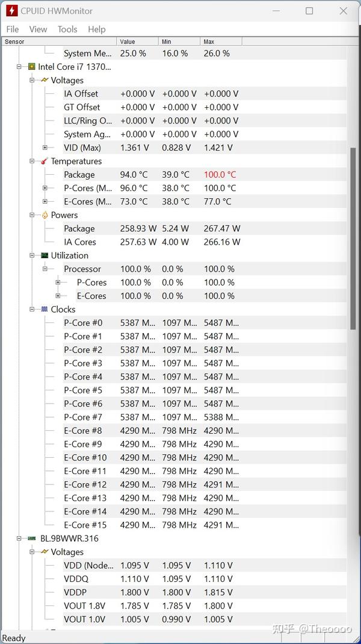
Task: Expand the P-Cores utilization entry
Action: [58, 282]
